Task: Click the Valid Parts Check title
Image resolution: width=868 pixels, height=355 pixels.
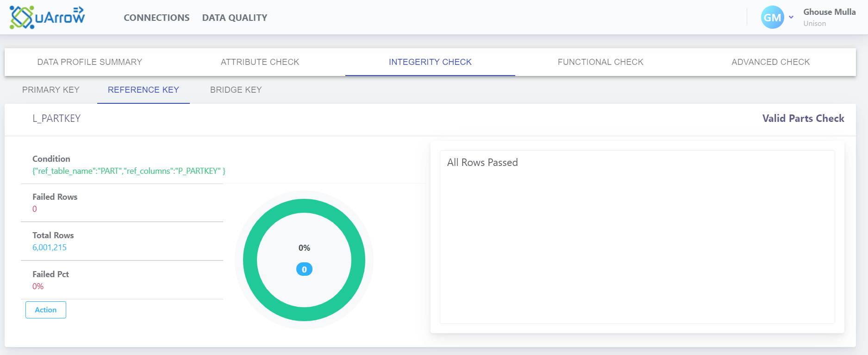Action: coord(803,119)
